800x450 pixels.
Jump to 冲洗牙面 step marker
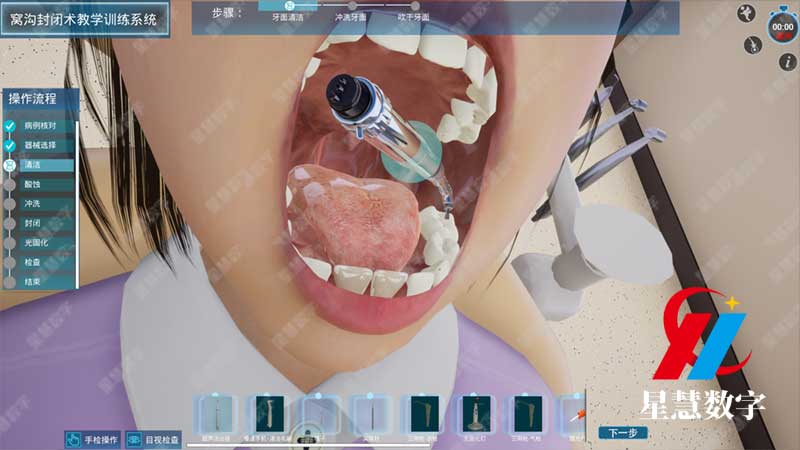351,6
